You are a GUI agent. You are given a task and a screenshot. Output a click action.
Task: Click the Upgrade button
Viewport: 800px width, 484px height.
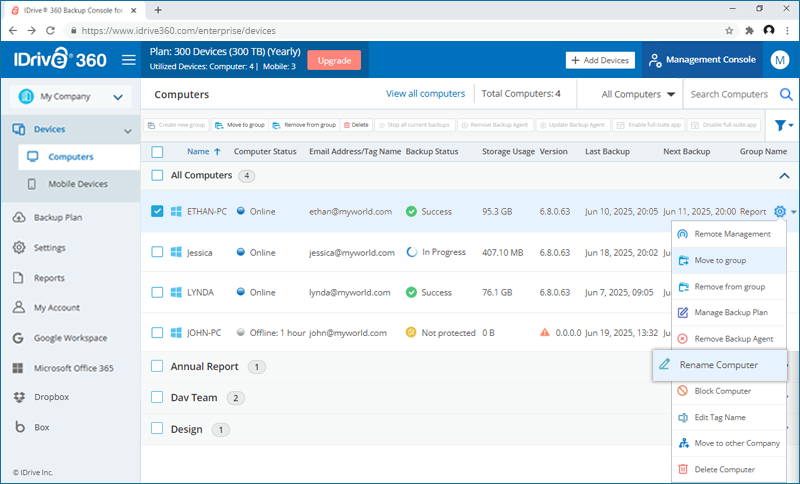[x=333, y=60]
